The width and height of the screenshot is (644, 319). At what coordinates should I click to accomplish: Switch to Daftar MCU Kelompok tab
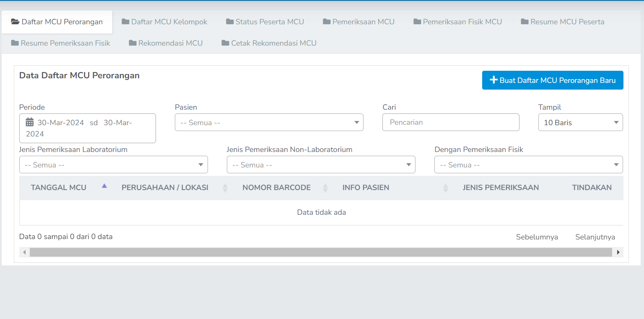tap(164, 22)
